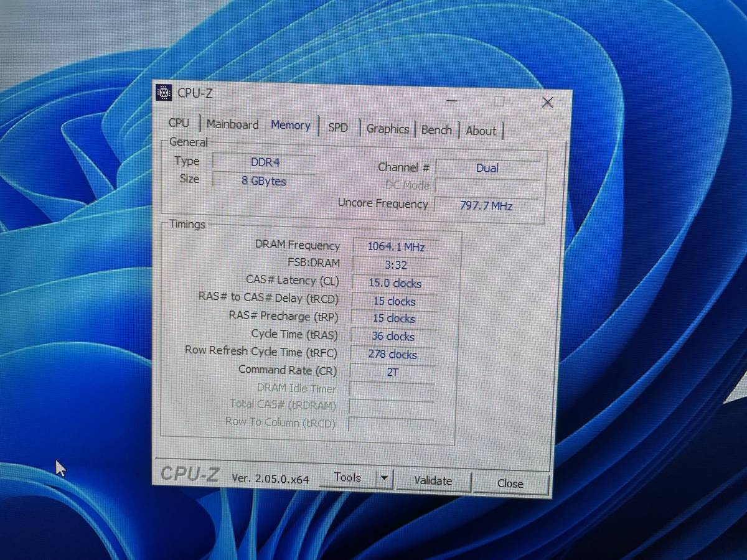Go to the Bench tab
Image resolution: width=747 pixels, height=560 pixels.
[436, 129]
